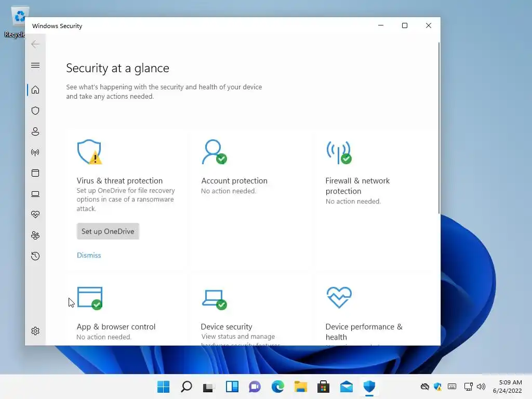Click the Set up OneDrive button
The image size is (532, 399).
pyautogui.click(x=108, y=231)
